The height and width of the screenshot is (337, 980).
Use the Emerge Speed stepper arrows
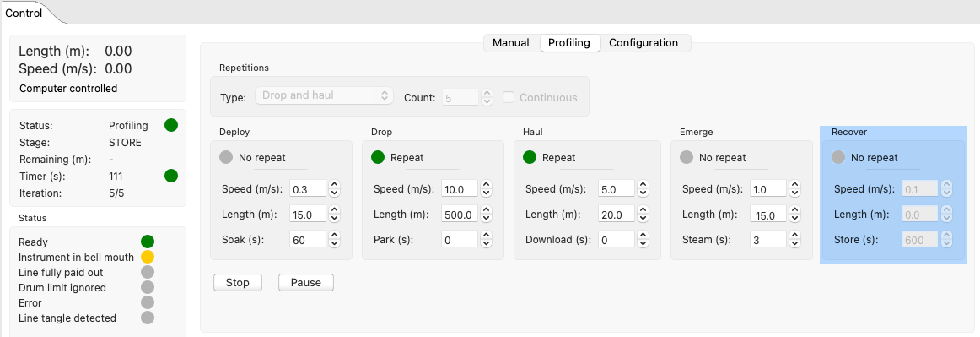click(x=794, y=188)
